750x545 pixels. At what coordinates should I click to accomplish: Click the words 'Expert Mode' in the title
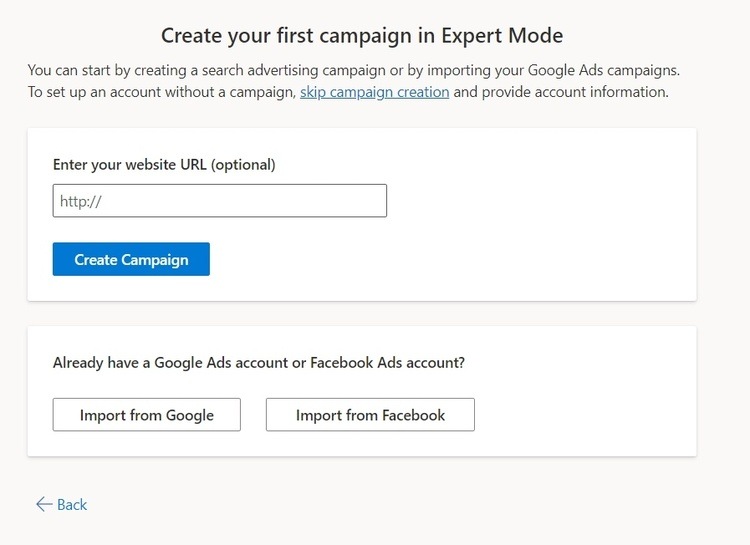[507, 36]
